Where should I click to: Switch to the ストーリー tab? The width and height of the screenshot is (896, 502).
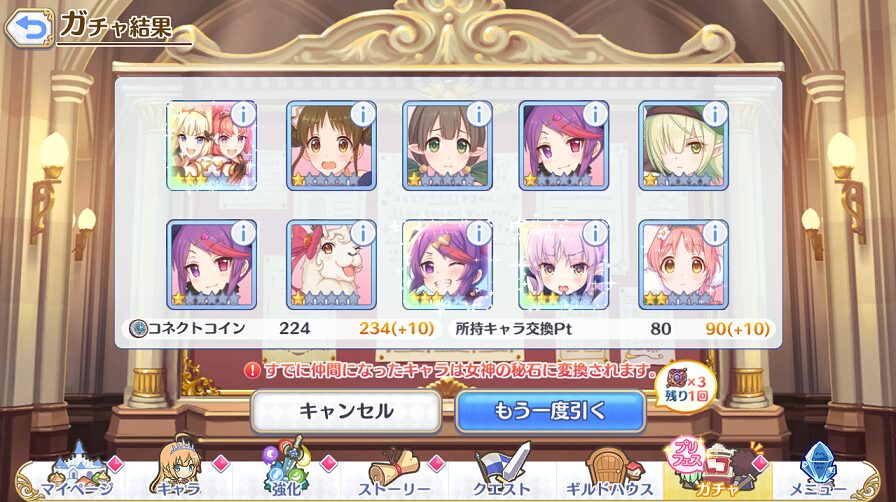tap(394, 471)
